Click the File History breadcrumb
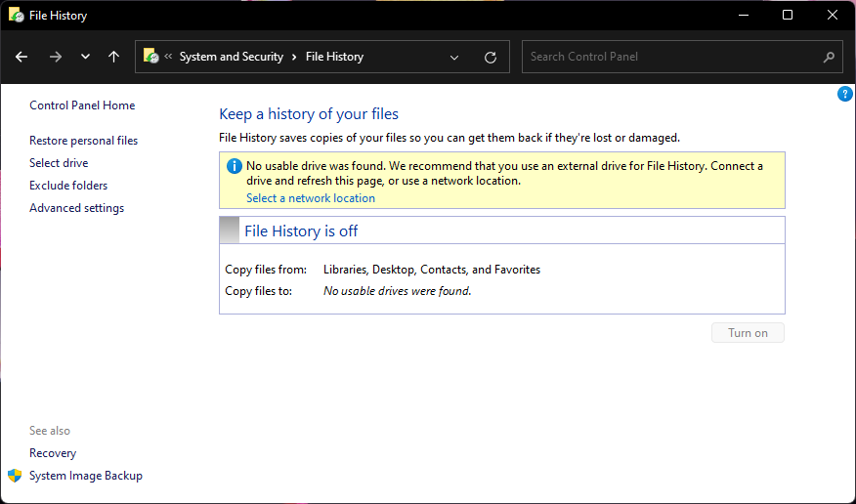856x504 pixels. 334,57
